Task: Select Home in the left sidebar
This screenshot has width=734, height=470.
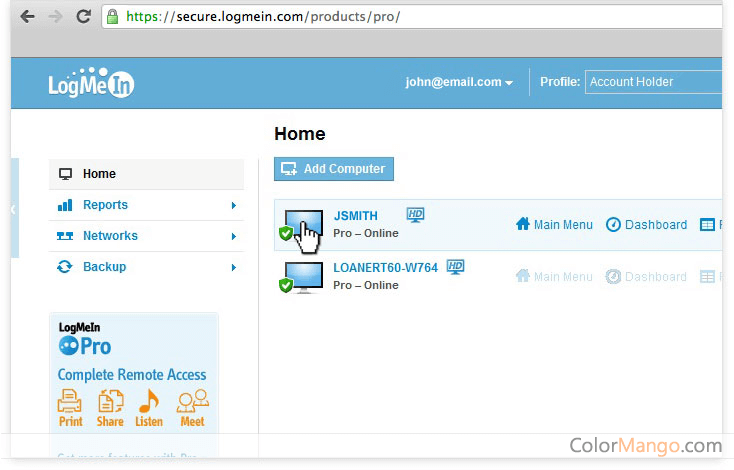Action: pos(146,174)
